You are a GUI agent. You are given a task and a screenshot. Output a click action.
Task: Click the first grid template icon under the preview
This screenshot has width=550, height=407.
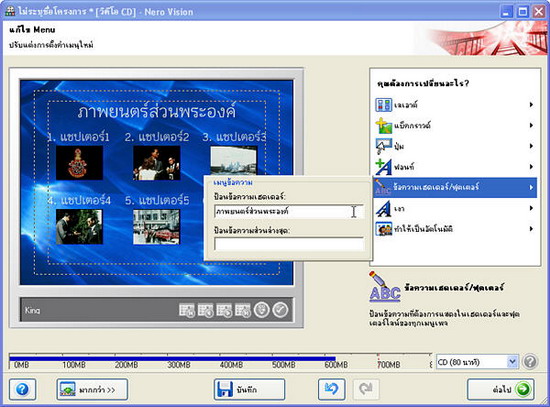coord(187,310)
